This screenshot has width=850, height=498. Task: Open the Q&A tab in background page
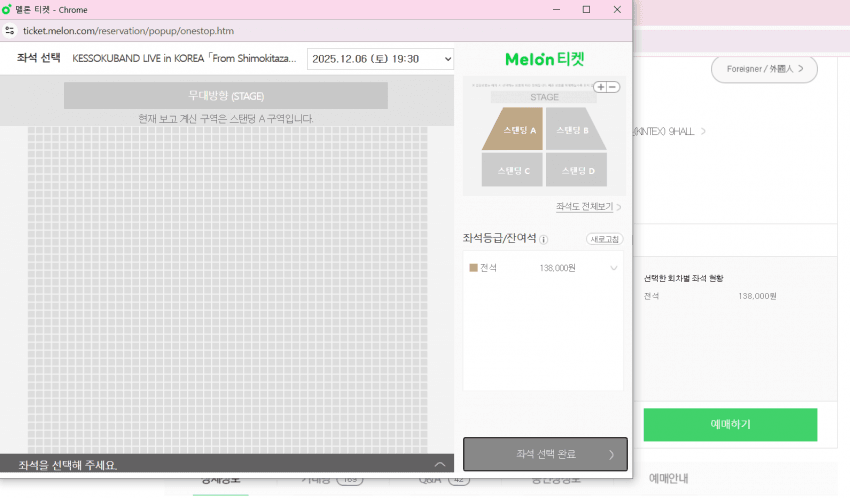click(x=443, y=480)
